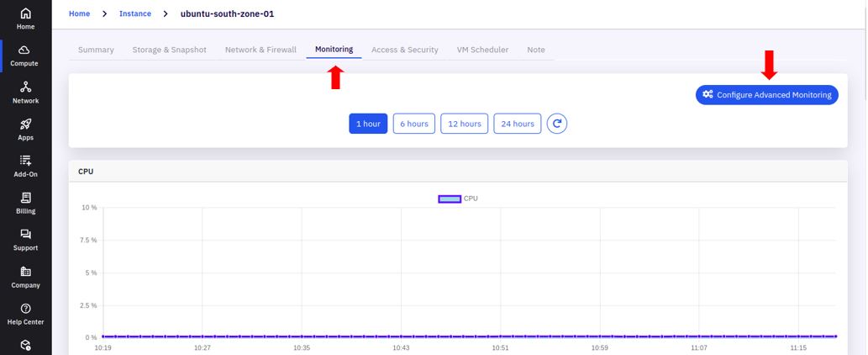Select the 12 hours range

465,124
